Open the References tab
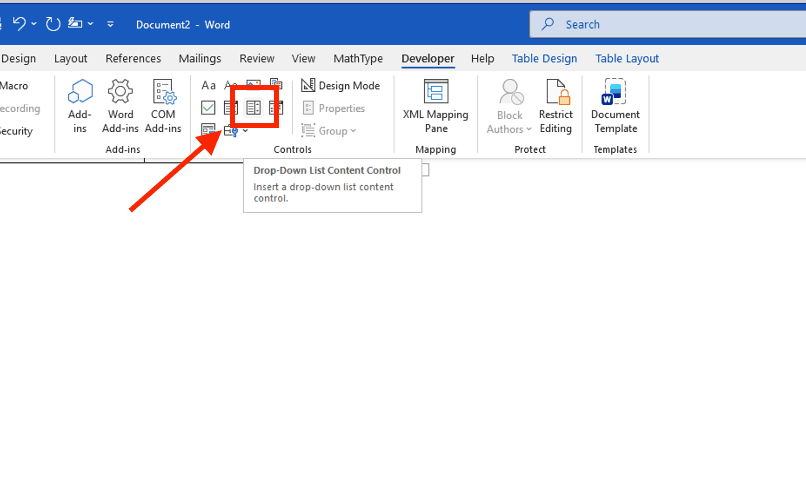This screenshot has height=487, width=806. [x=133, y=59]
